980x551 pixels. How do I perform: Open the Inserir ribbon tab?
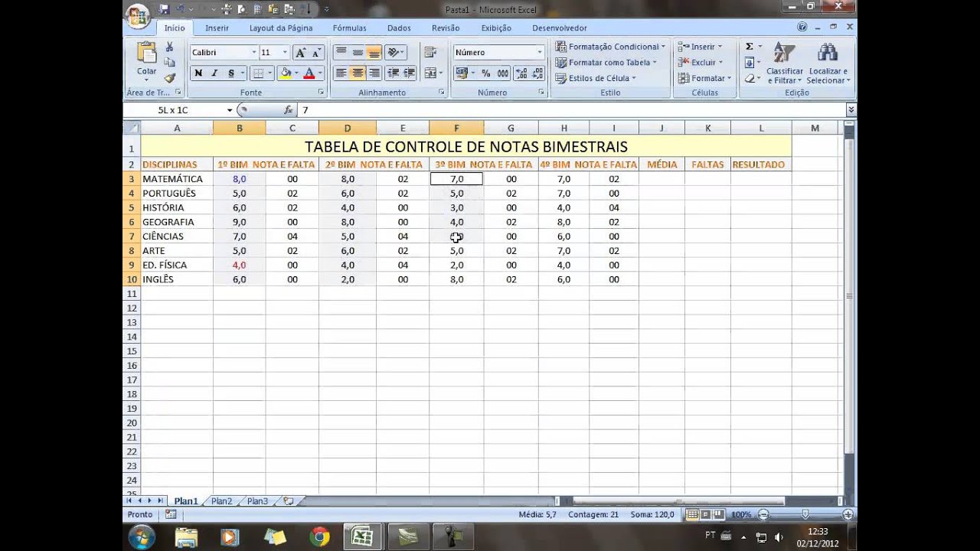point(217,28)
